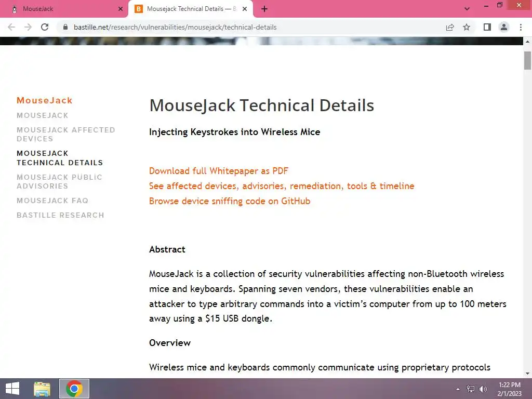Close the MouseJack tab
The width and height of the screenshot is (532, 399).
pos(121,9)
